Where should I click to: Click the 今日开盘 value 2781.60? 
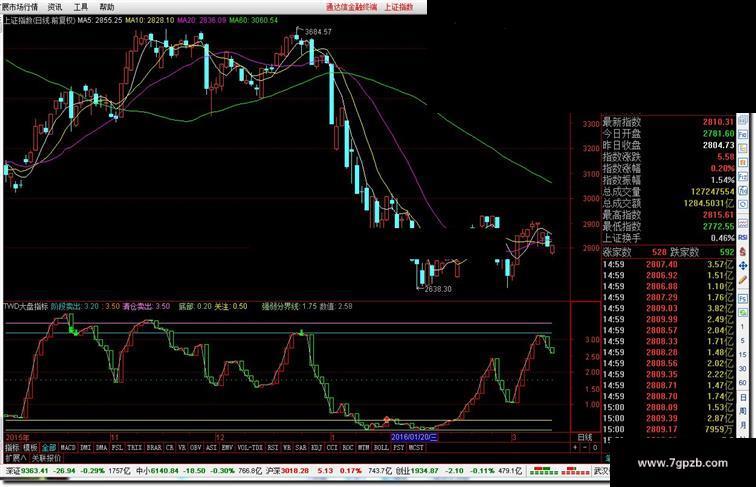[718, 134]
